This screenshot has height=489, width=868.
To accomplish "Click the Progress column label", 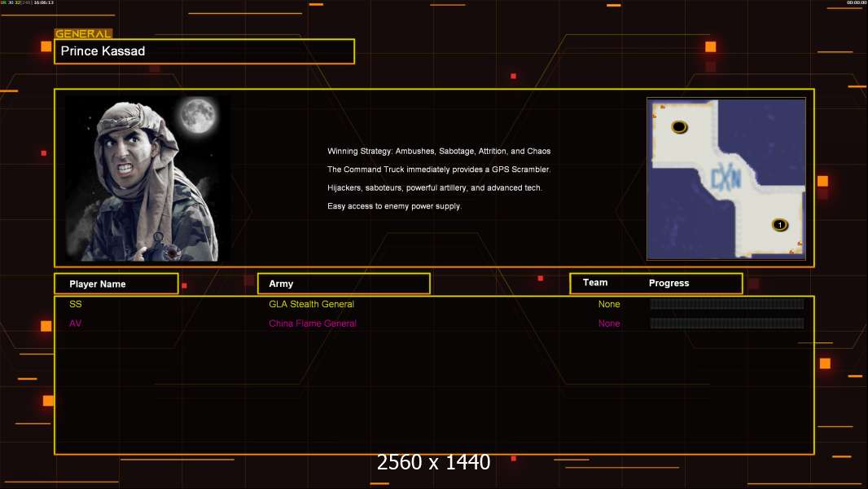I will click(669, 283).
